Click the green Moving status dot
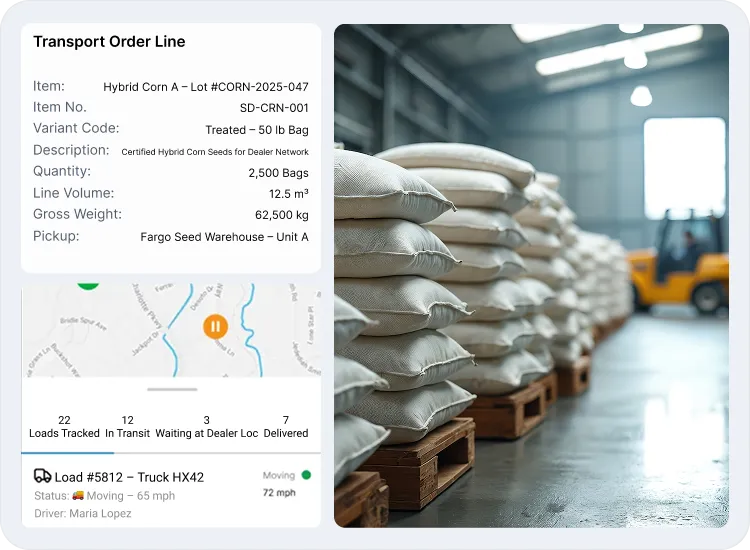The height and width of the screenshot is (550, 750). click(x=306, y=475)
